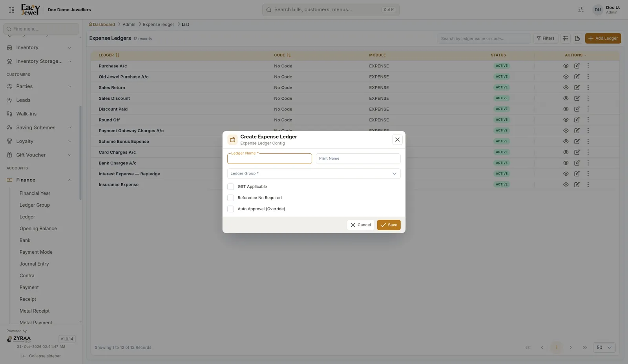The height and width of the screenshot is (364, 628).
Task: Save the new expense ledger
Action: (389, 225)
